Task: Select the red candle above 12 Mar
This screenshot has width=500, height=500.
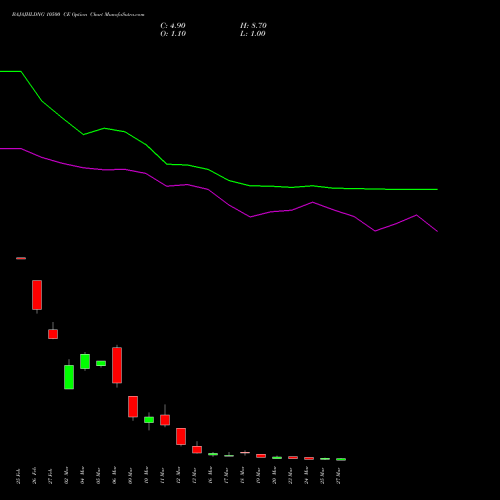Action: pyautogui.click(x=181, y=436)
